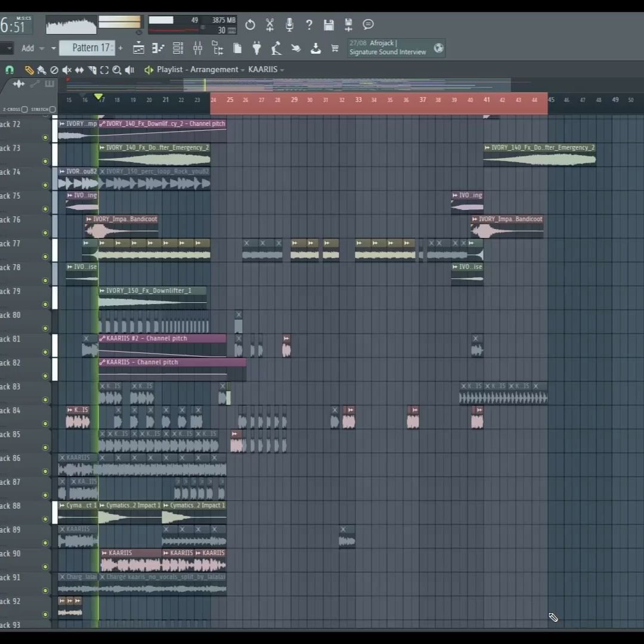644x644 pixels.
Task: Open the KAARIIS clip source dropdown
Action: pyautogui.click(x=282, y=70)
